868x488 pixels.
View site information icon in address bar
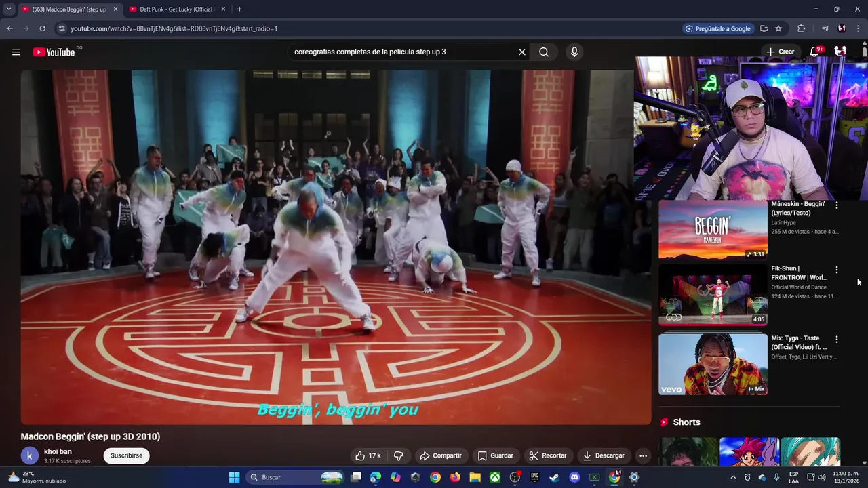point(62,28)
